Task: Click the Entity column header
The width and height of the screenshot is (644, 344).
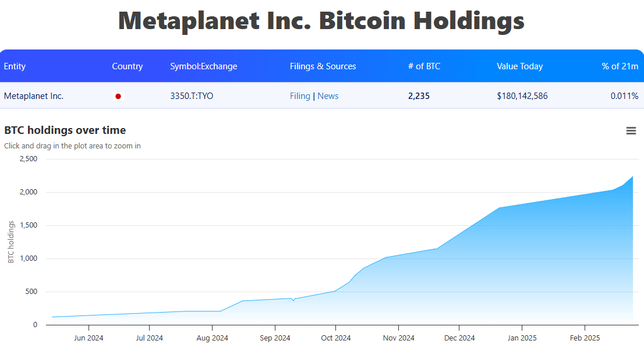Action: pos(15,66)
